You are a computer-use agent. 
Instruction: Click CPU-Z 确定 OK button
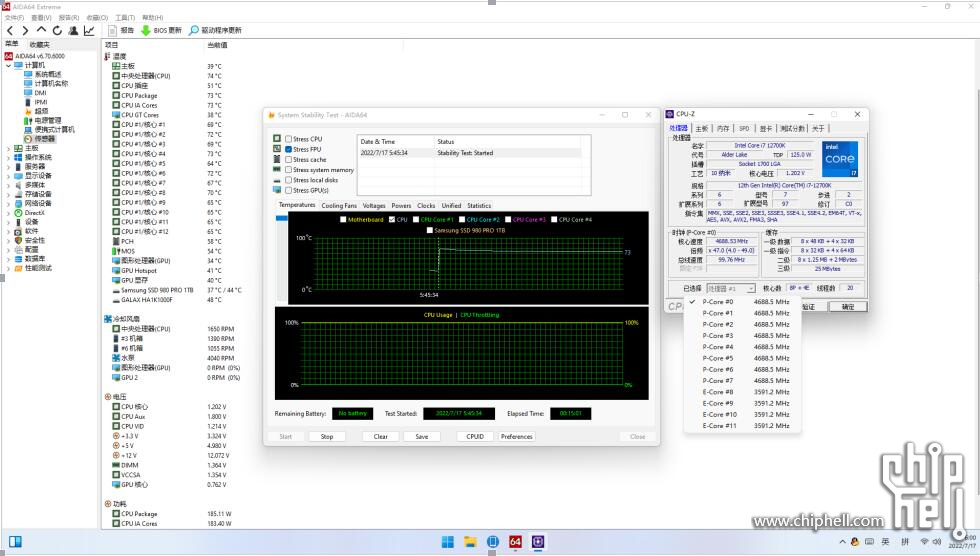848,307
